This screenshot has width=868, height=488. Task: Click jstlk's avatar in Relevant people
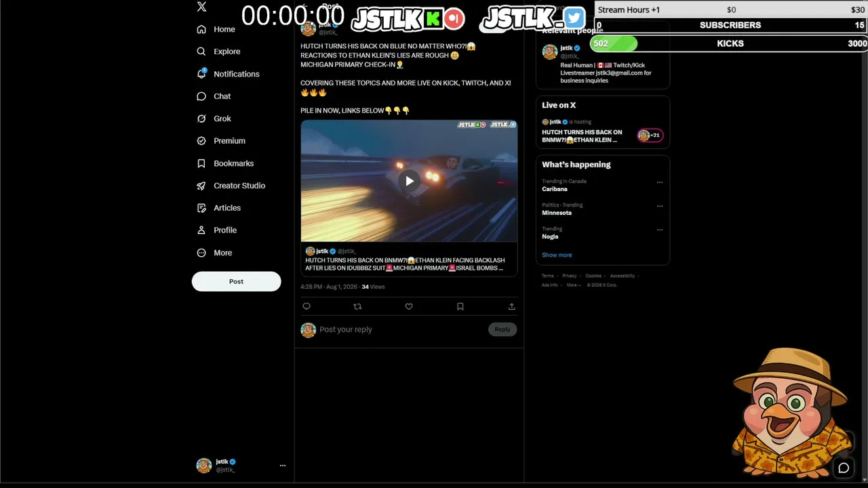[x=549, y=52]
